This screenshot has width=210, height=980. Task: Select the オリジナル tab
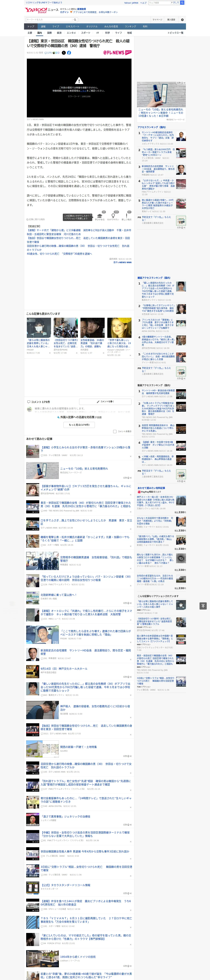point(92,27)
